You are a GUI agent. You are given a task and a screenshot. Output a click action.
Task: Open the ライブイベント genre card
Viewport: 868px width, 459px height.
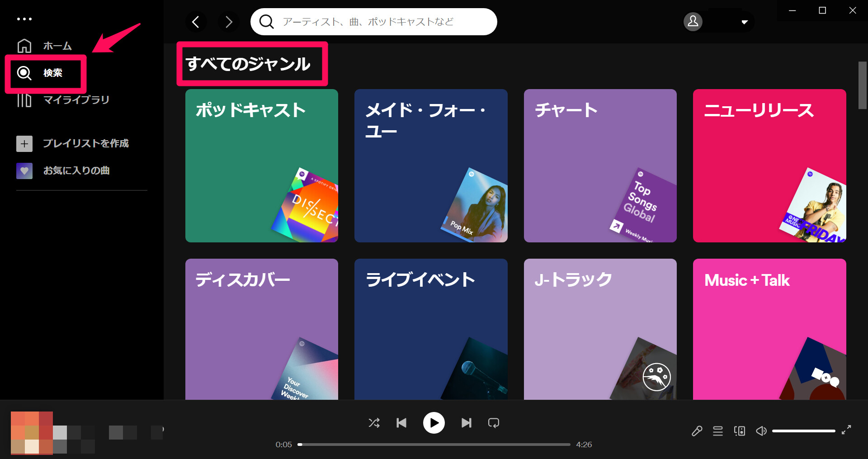point(431,329)
